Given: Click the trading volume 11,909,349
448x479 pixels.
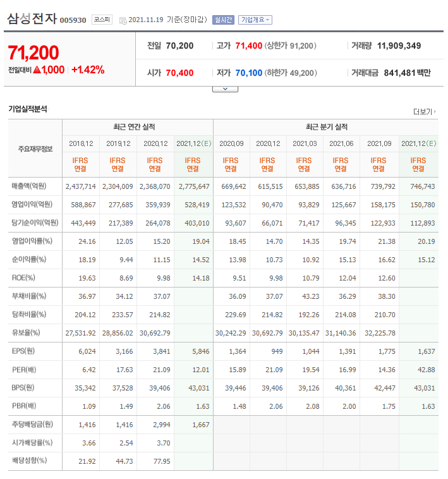Looking at the screenshot, I should [x=399, y=46].
